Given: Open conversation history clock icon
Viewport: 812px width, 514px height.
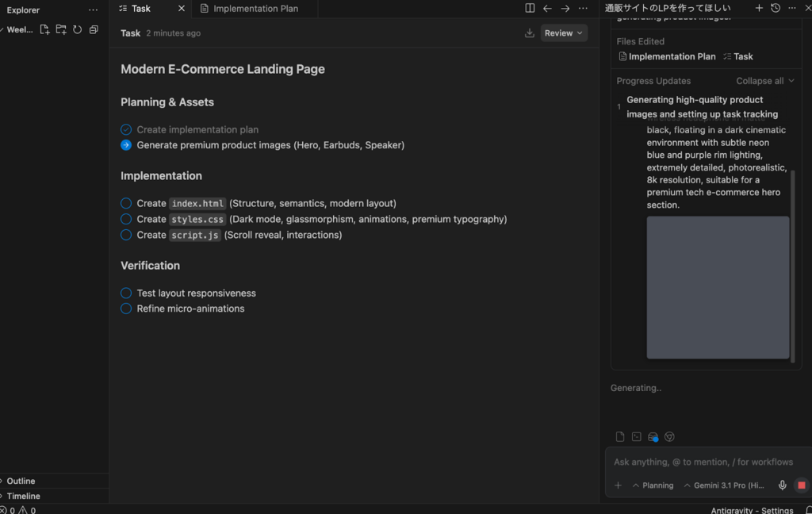Looking at the screenshot, I should 776,8.
